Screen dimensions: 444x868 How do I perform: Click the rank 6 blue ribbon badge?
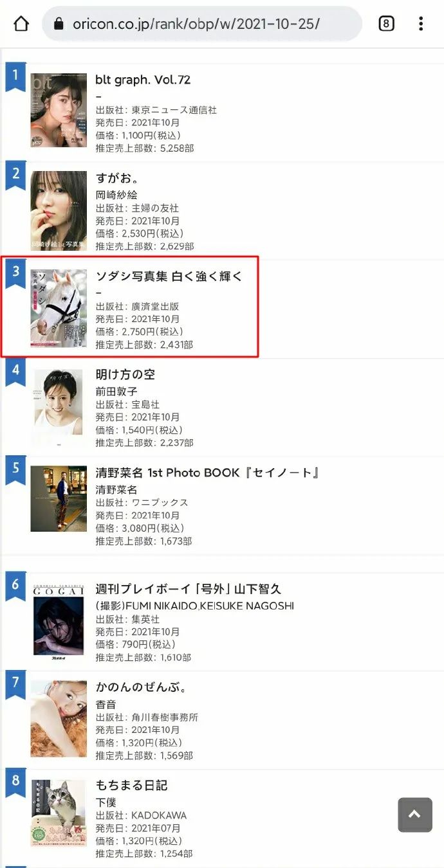coord(15,586)
